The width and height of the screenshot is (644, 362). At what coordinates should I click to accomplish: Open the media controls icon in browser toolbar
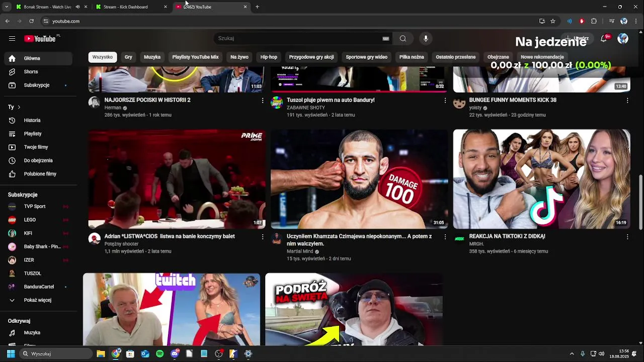[612, 21]
